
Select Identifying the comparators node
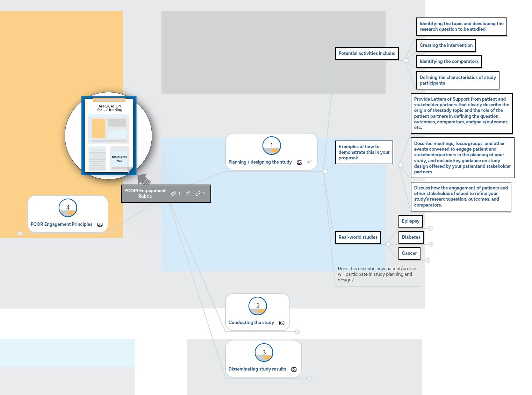click(x=449, y=62)
